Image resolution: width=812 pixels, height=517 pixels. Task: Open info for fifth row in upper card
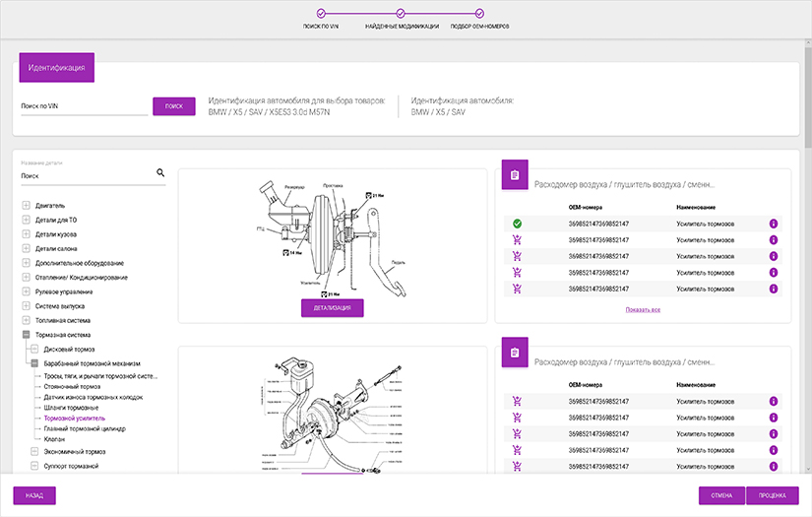click(774, 289)
